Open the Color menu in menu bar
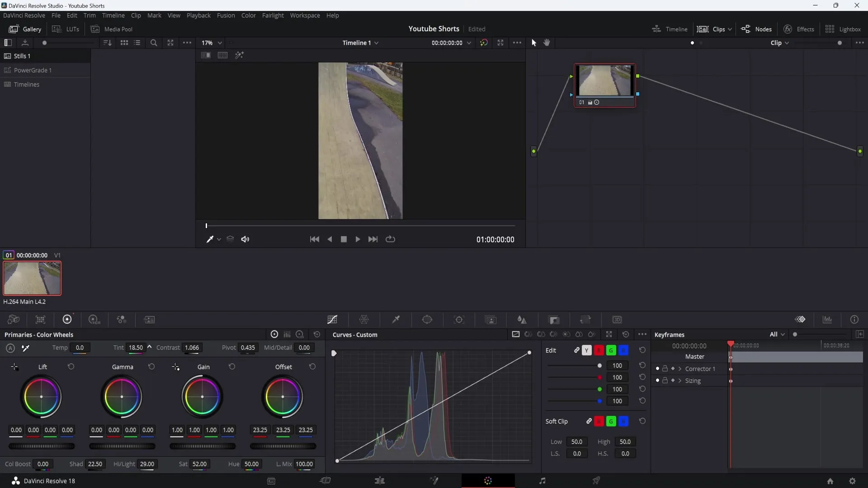The width and height of the screenshot is (868, 488). pos(248,15)
